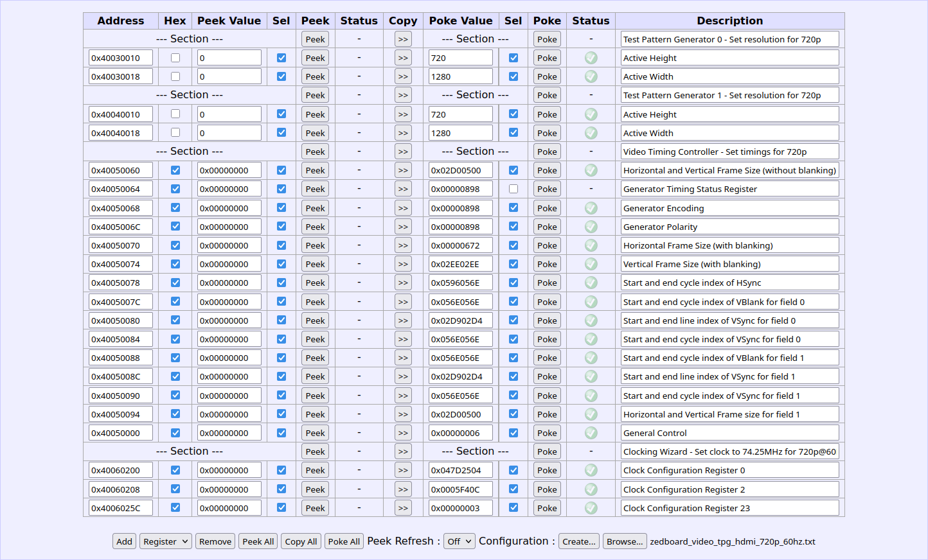
Task: Click the Poke Value field for address 0x40050074
Action: (460, 264)
